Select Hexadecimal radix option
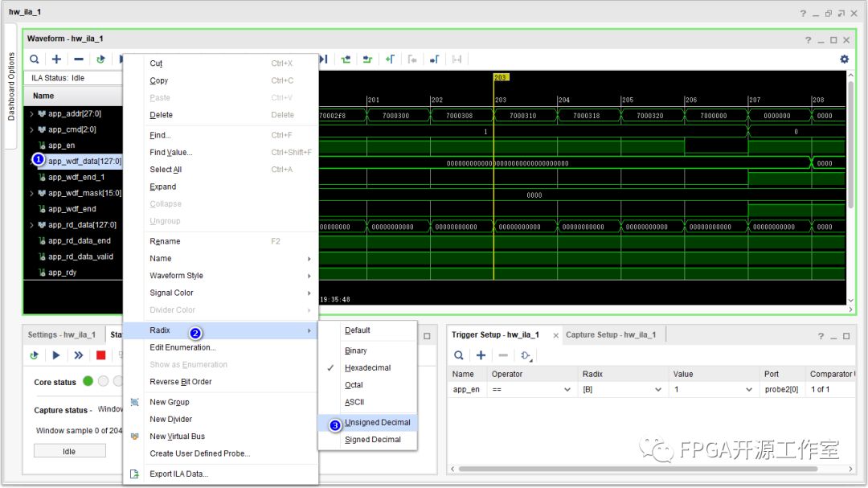 tap(367, 367)
